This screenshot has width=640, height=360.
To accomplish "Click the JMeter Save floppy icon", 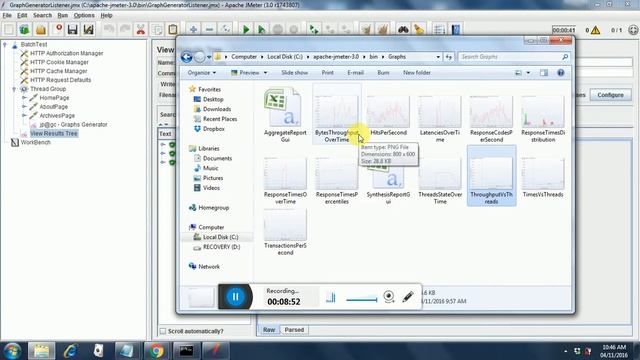I will click(73, 29).
